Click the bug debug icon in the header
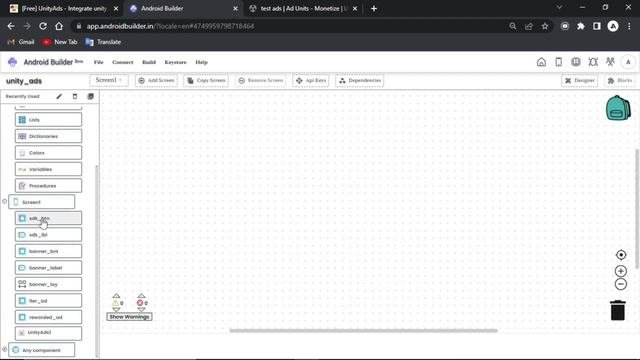The height and width of the screenshot is (360, 640). pyautogui.click(x=593, y=62)
